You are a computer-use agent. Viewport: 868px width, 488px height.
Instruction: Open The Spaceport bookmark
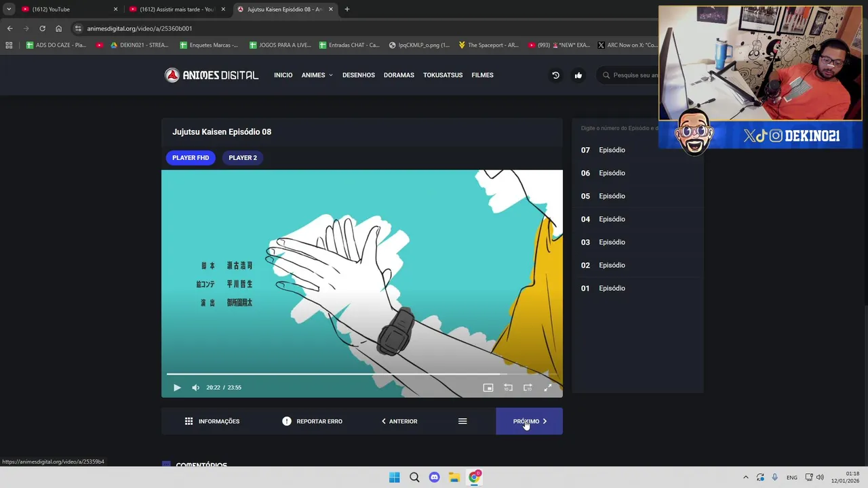coord(488,45)
